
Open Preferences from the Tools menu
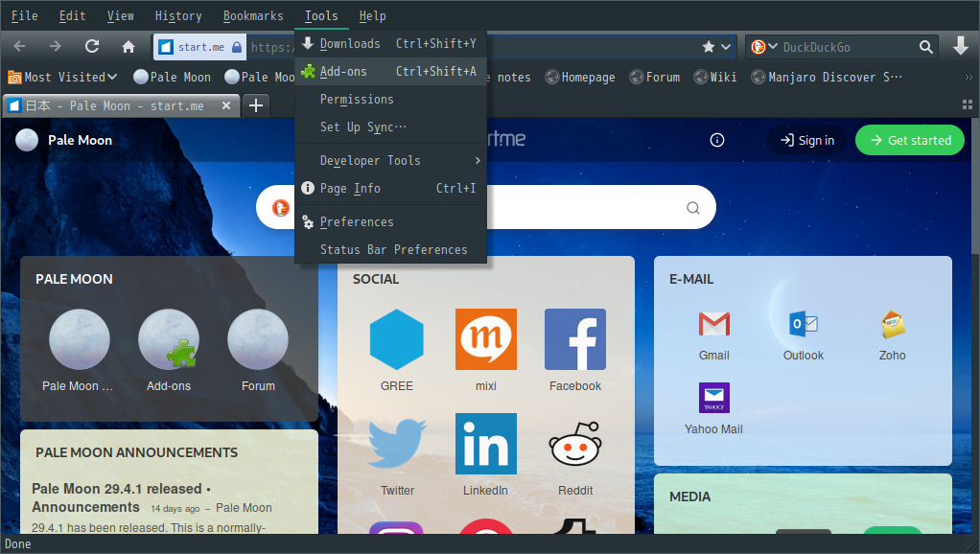(x=390, y=221)
